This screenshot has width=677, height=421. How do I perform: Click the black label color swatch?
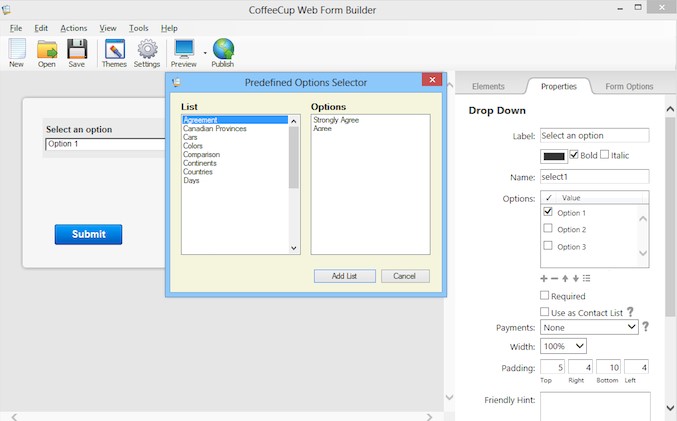(554, 156)
